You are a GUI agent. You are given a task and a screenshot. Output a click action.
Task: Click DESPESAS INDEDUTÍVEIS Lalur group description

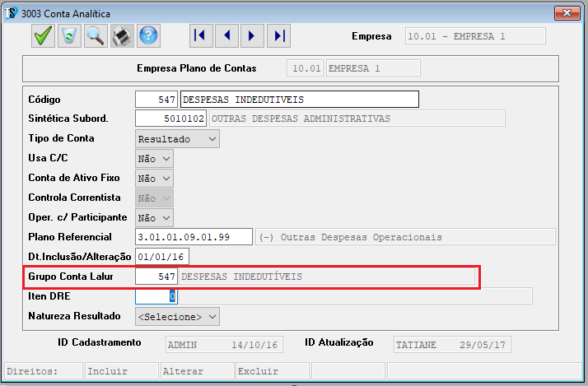(x=327, y=277)
